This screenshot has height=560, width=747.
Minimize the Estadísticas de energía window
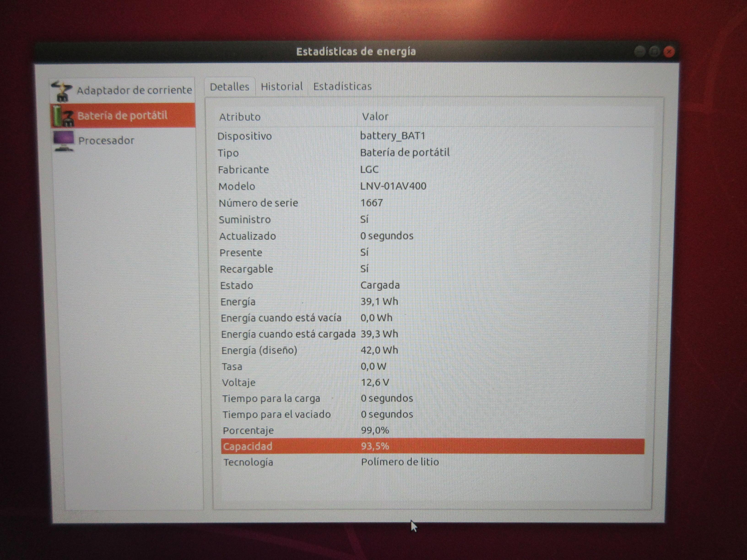(640, 52)
